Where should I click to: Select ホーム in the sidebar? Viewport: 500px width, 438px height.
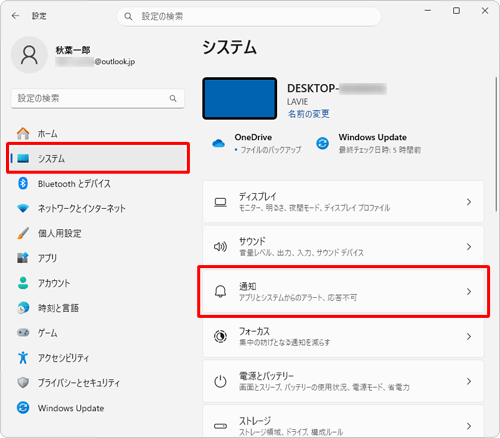(97, 133)
